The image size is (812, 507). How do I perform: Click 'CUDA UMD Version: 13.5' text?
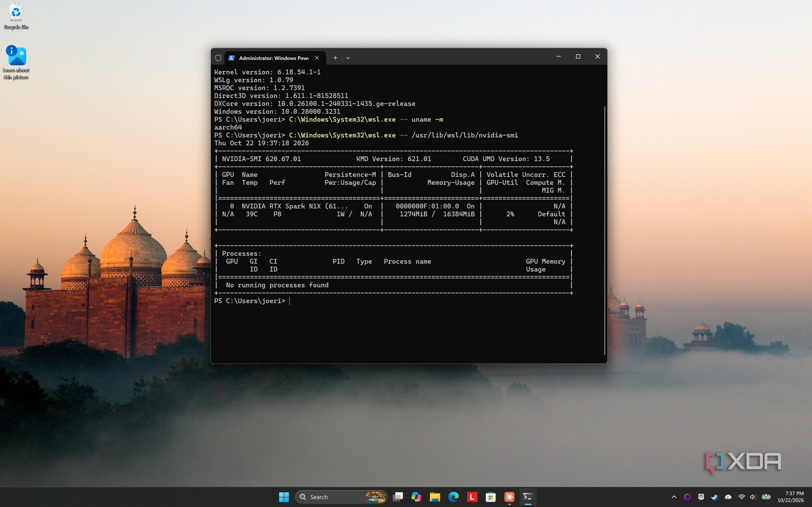[x=506, y=159]
